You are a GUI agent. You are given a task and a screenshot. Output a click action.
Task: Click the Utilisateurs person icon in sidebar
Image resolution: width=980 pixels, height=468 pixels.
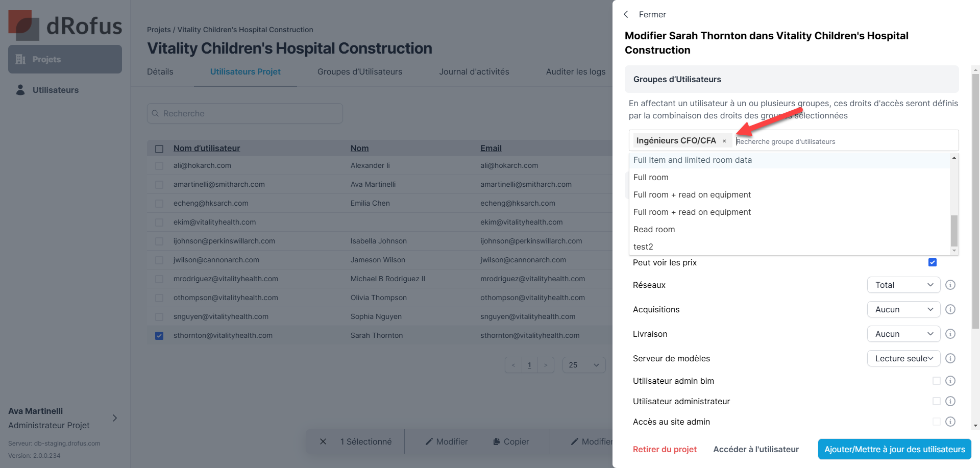click(x=20, y=90)
